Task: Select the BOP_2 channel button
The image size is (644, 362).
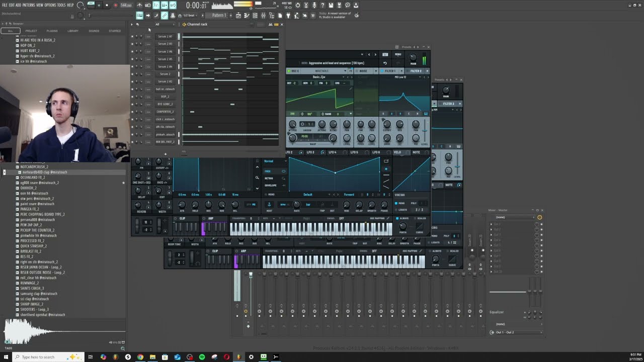Action: [165, 97]
